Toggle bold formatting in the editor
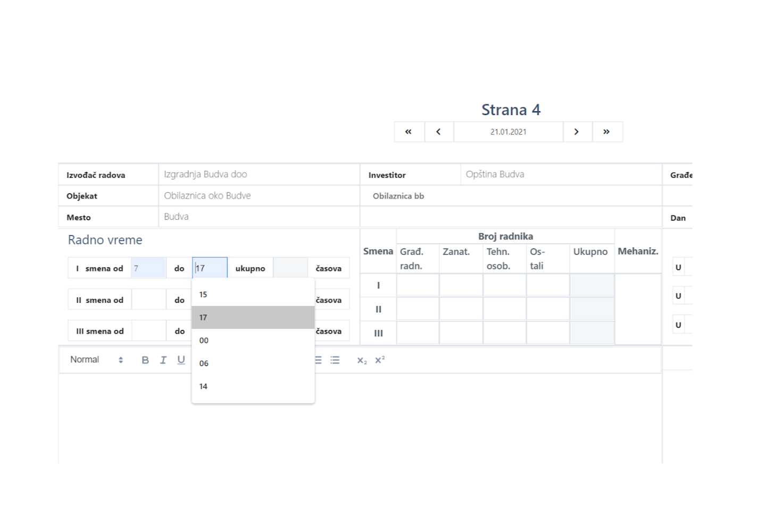 click(x=145, y=360)
